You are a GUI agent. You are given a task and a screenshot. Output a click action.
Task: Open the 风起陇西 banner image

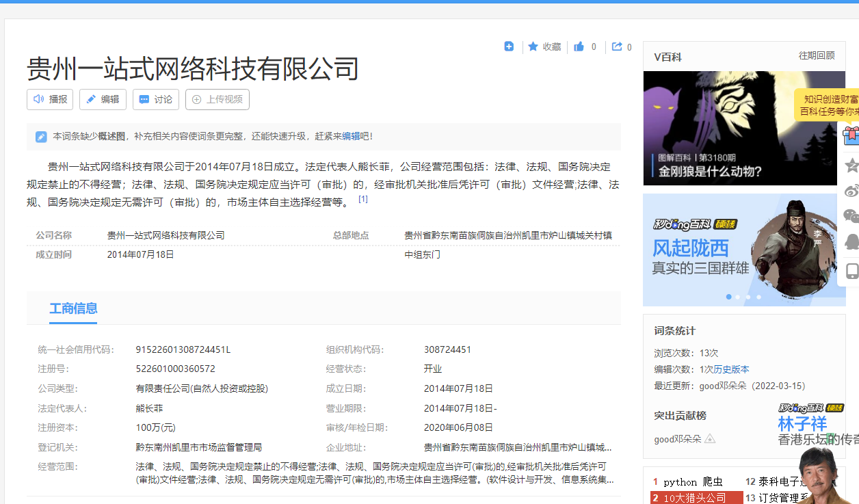[x=745, y=250]
